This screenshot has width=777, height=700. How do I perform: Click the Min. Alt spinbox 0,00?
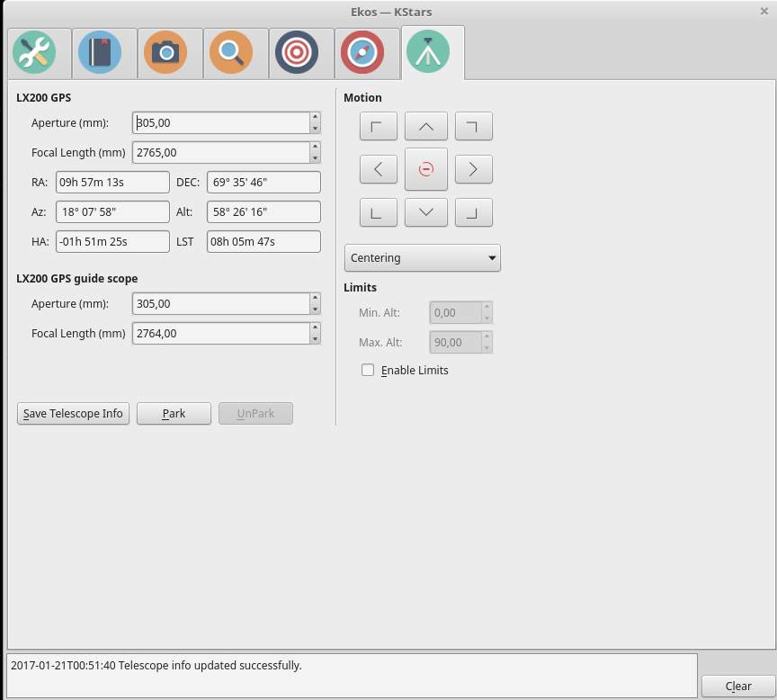coord(460,313)
